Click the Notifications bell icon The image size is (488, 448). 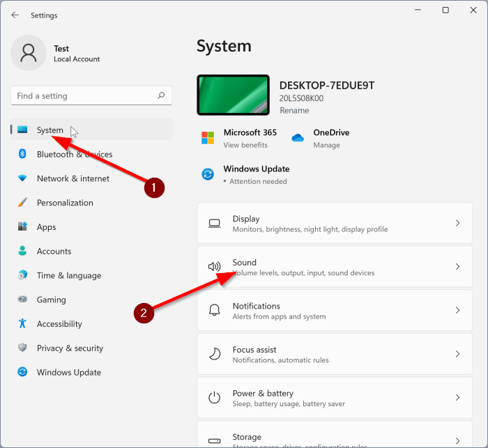(215, 310)
